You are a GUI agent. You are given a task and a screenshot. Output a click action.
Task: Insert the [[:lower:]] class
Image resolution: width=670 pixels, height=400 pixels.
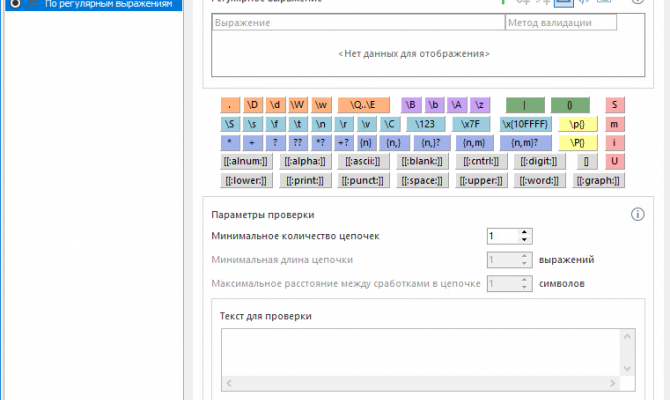(246, 180)
